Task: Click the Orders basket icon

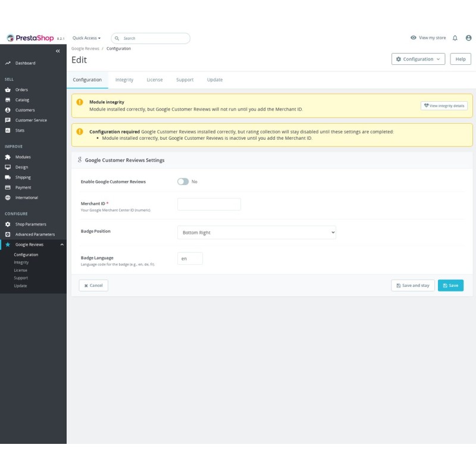Action: tap(8, 90)
